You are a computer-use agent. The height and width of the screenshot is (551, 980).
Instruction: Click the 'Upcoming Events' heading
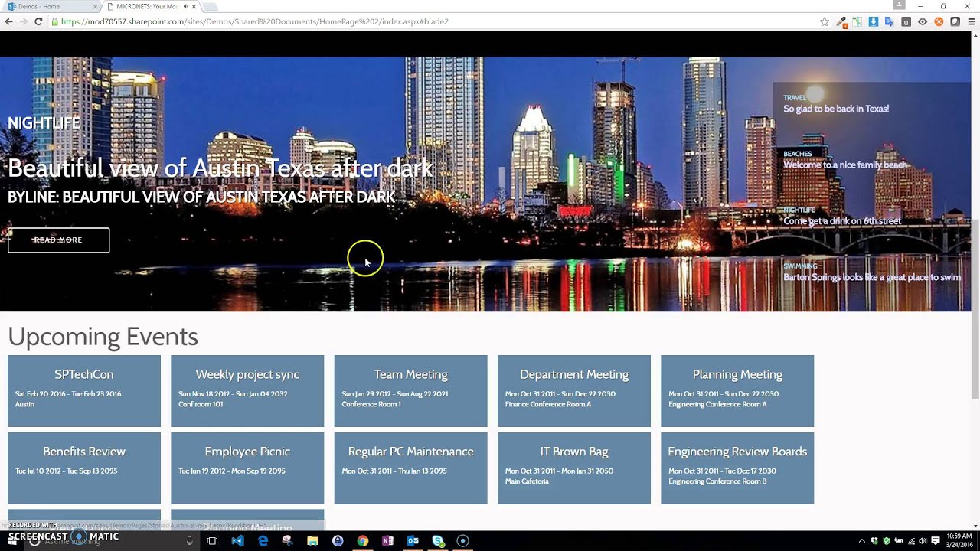point(103,337)
